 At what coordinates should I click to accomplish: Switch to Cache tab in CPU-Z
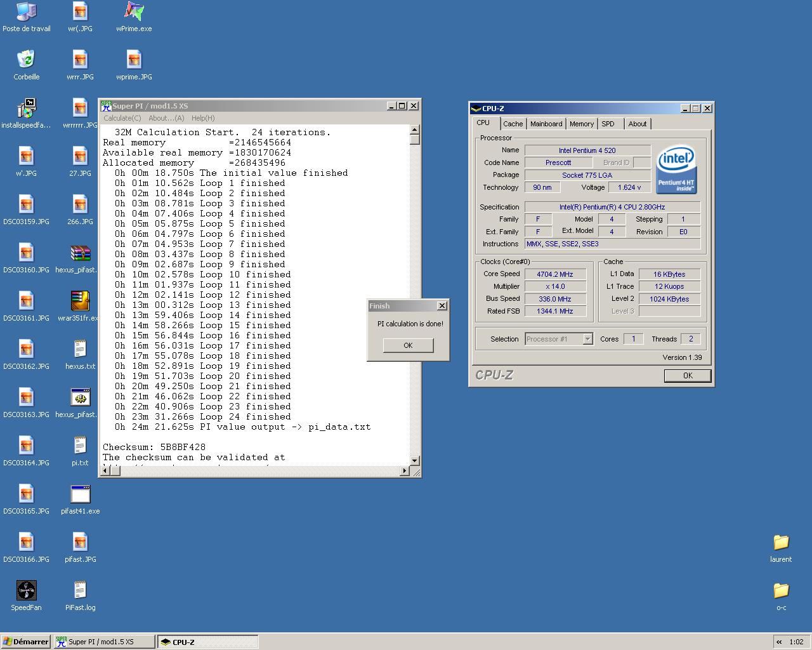(513, 124)
